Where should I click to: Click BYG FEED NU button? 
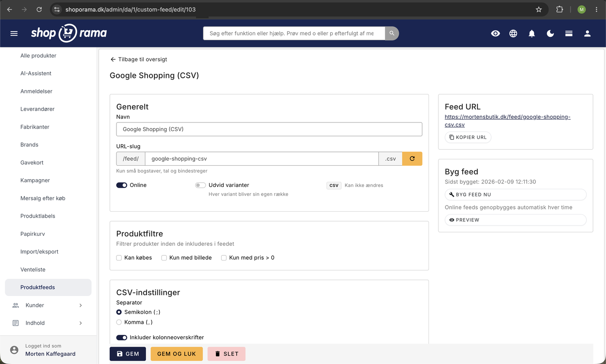516,195
